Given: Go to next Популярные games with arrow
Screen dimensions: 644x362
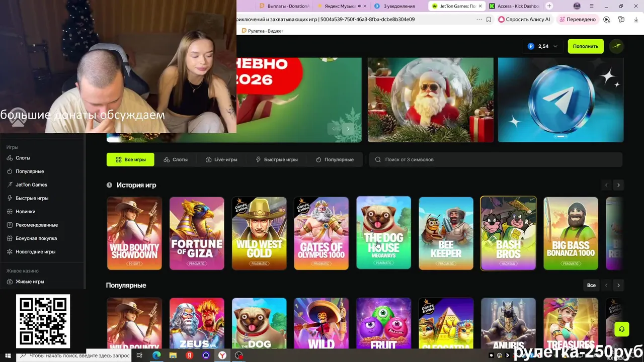Looking at the screenshot, I should tap(618, 285).
